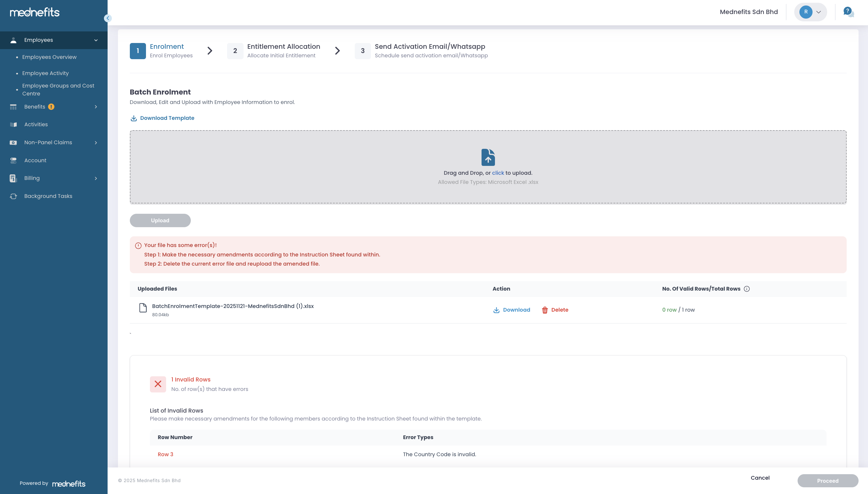
Task: Collapse the sidebar with the arrow button
Action: [x=108, y=18]
